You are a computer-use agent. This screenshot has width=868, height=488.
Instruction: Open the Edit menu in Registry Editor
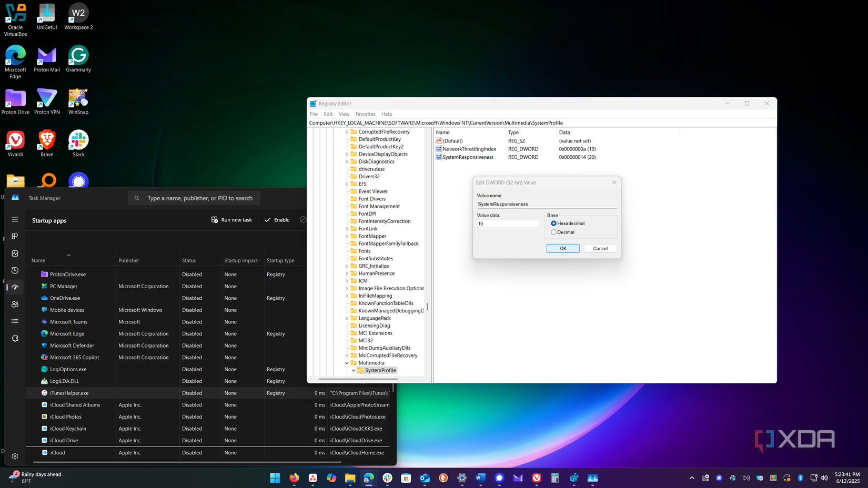pyautogui.click(x=328, y=114)
